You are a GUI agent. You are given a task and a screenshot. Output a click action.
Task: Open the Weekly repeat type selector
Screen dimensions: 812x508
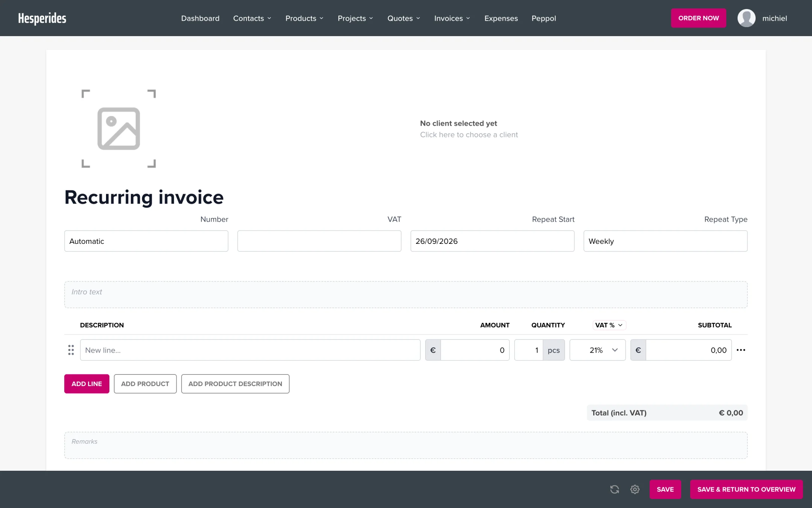[x=665, y=241]
